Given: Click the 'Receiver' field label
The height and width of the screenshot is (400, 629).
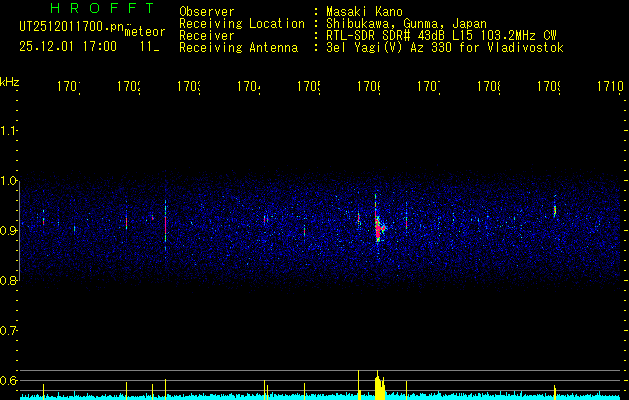Looking at the screenshot, I should tap(207, 36).
